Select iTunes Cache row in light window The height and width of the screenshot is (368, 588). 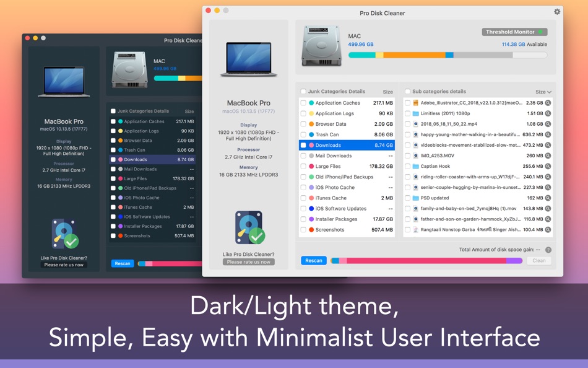click(x=347, y=198)
